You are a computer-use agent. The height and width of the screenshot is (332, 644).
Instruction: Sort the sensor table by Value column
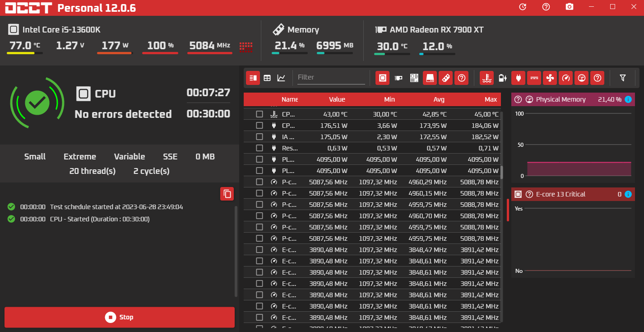pyautogui.click(x=337, y=99)
